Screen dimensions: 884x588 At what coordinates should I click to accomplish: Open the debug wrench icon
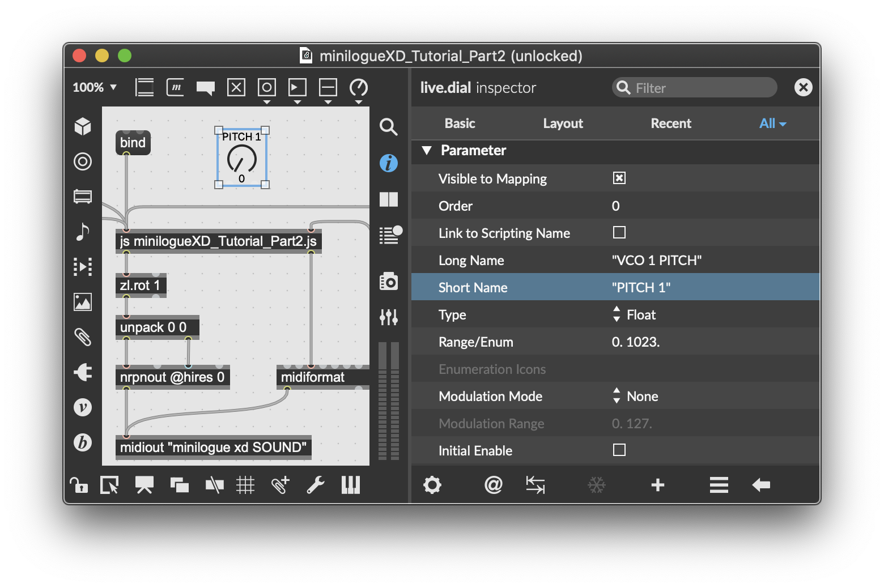click(316, 485)
